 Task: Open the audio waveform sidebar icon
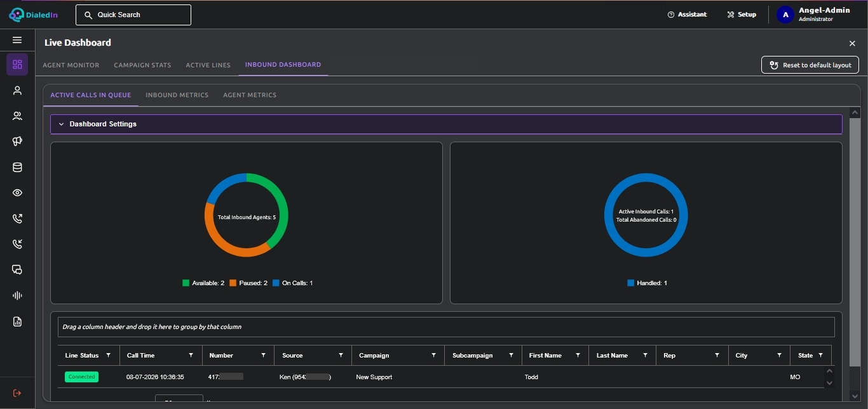coord(17,295)
